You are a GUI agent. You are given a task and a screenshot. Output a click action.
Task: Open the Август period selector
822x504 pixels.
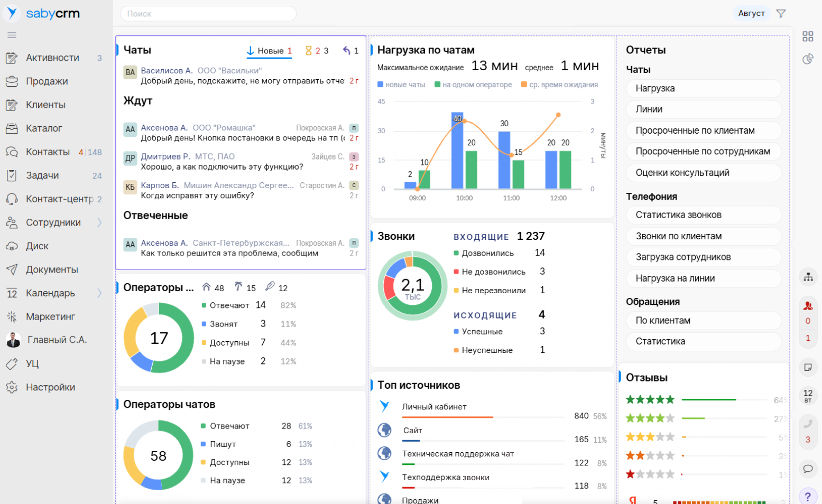click(751, 14)
